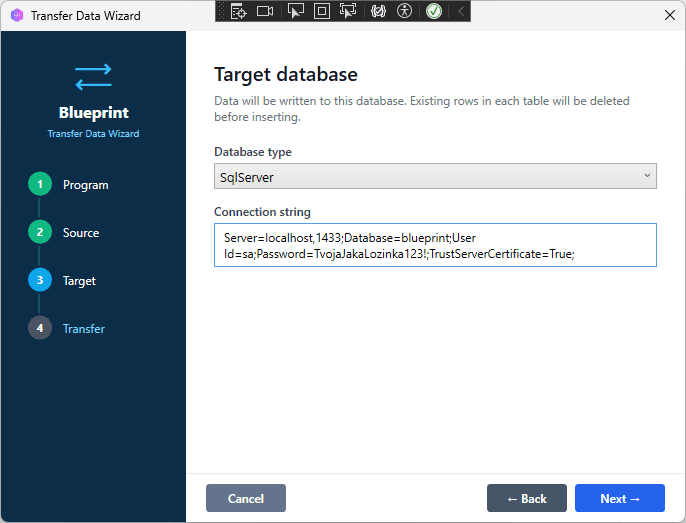The height and width of the screenshot is (523, 686).
Task: Click the Connection string label
Action: 262,212
